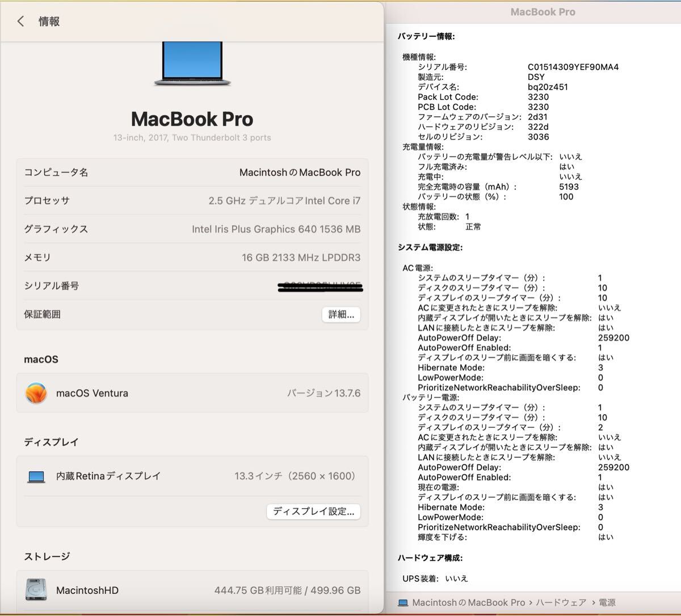Click the storage value 444.75 GB利用可能 / 499.96 GB
The width and height of the screenshot is (681, 616).
pos(287,590)
